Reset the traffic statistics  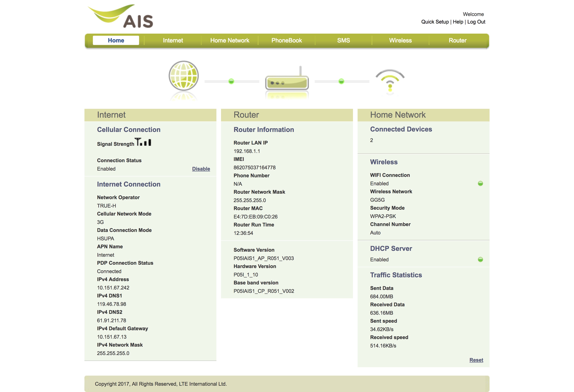tap(476, 360)
